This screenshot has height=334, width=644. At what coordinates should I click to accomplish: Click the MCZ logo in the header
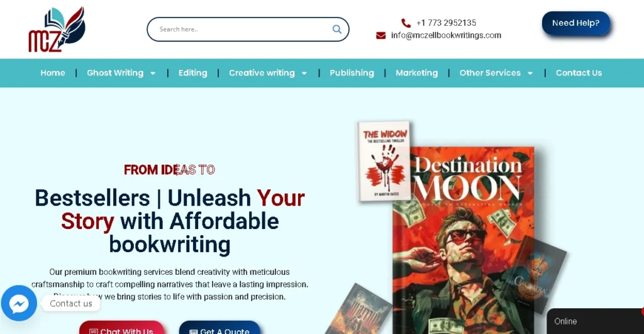pos(57,30)
